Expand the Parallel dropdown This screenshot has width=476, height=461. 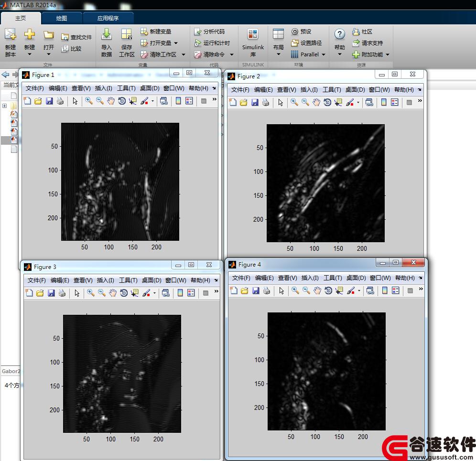(x=324, y=54)
